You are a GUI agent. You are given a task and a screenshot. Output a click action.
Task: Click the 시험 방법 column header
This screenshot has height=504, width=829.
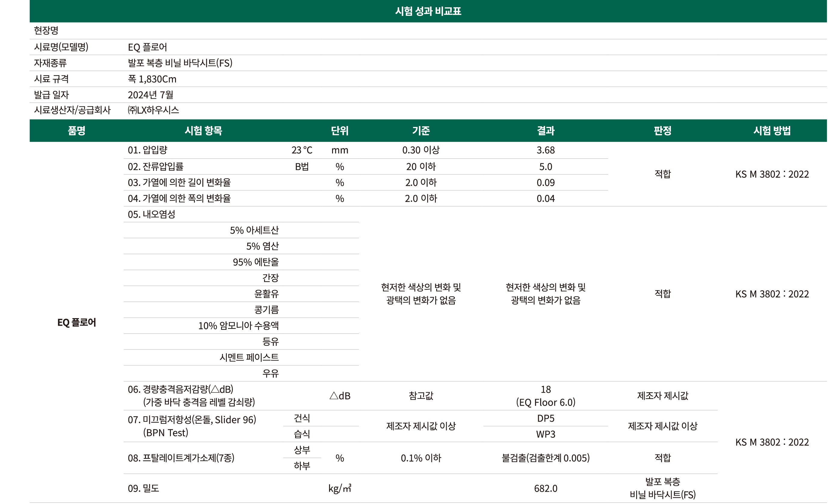coord(772,131)
